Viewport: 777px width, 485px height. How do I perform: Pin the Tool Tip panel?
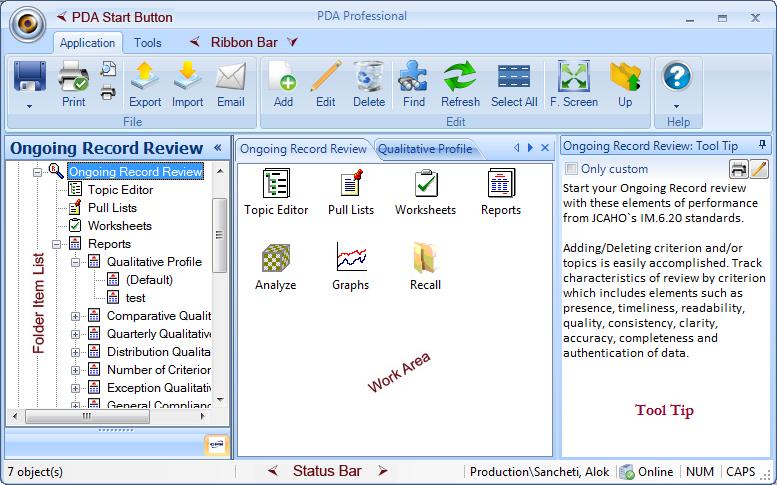(762, 144)
